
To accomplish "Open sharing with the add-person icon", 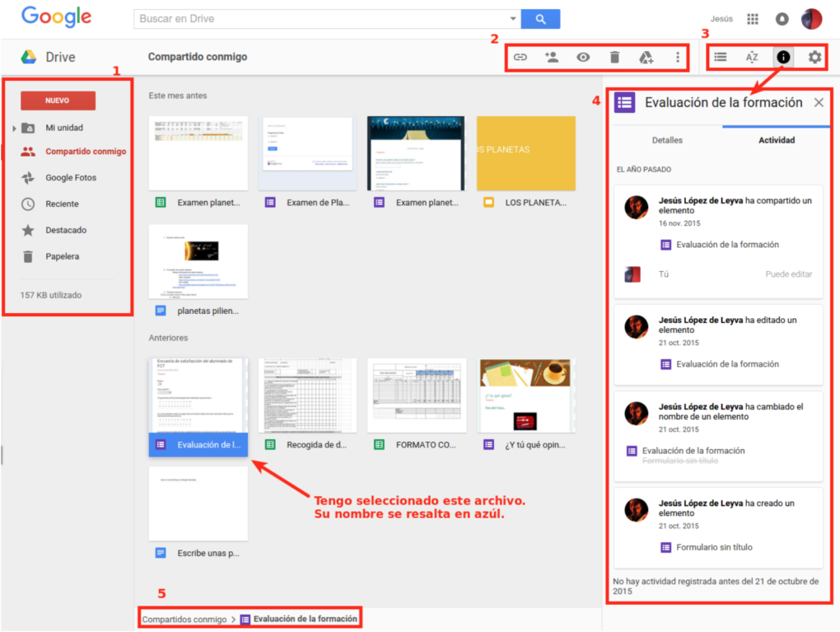I will point(552,57).
